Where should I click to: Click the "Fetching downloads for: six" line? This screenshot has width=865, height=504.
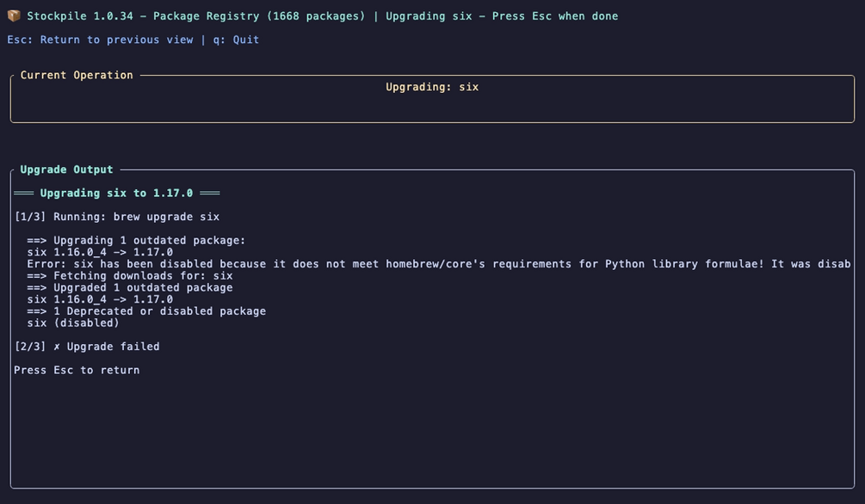tap(130, 276)
